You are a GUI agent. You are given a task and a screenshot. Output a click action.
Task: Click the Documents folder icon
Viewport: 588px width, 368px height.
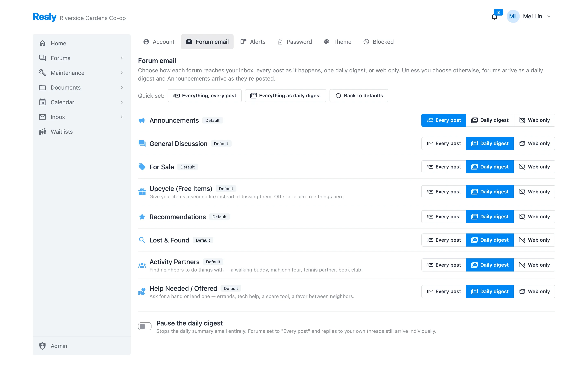[x=42, y=87]
